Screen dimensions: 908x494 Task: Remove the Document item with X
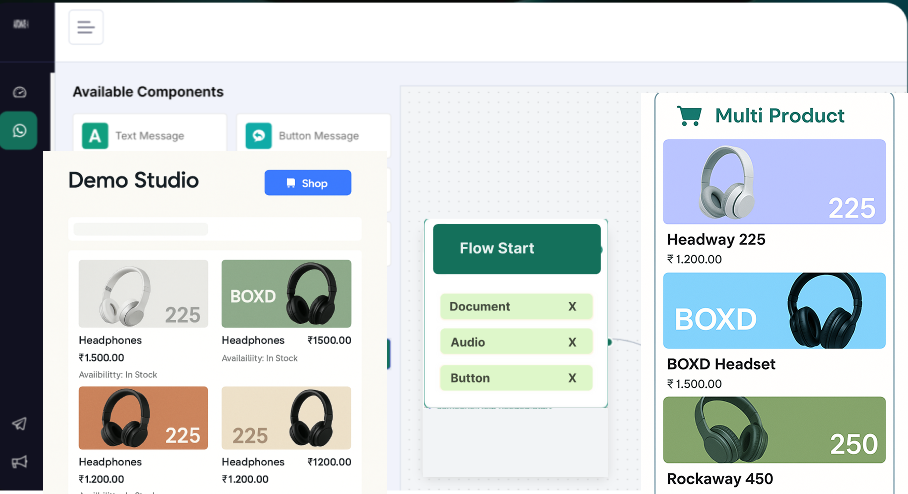coord(572,307)
